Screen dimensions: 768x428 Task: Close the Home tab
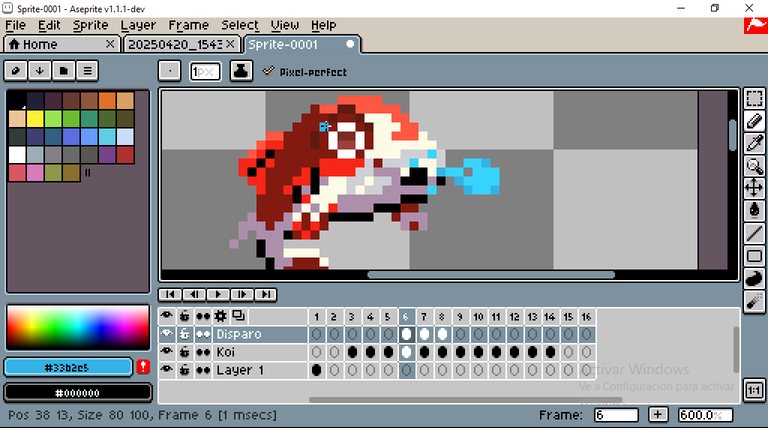110,44
